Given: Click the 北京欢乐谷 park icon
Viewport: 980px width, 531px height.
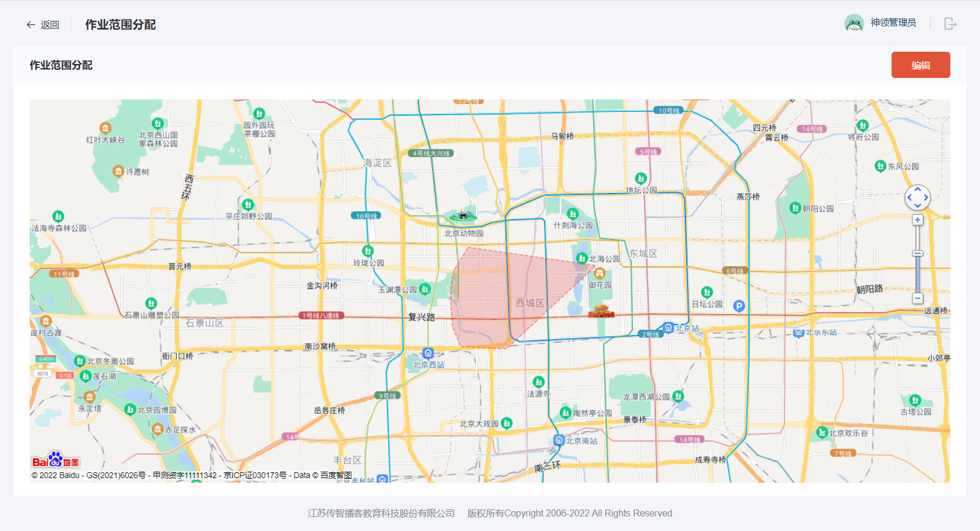Looking at the screenshot, I should point(822,432).
